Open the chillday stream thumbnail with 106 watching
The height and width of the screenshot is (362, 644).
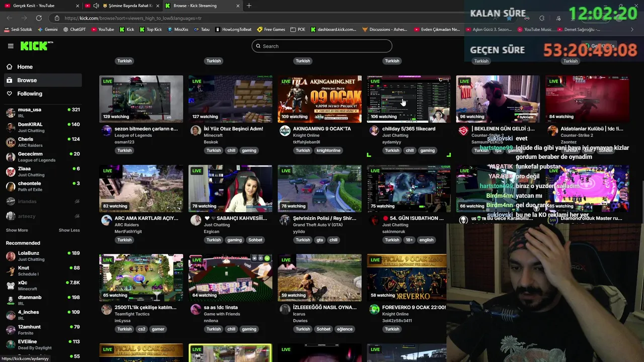(409, 99)
